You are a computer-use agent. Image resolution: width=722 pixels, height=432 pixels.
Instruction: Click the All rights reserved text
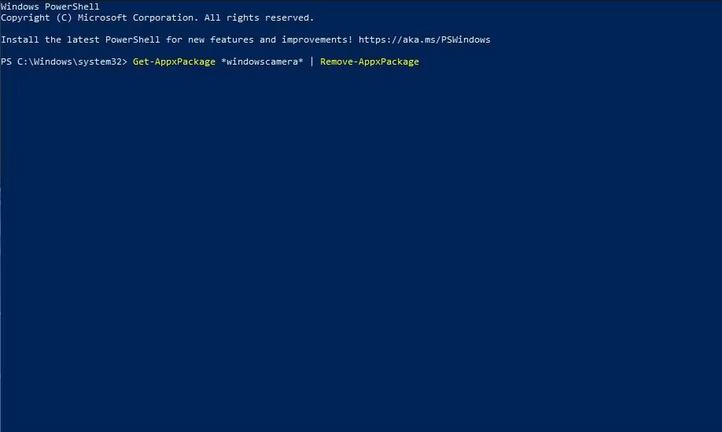pos(259,18)
